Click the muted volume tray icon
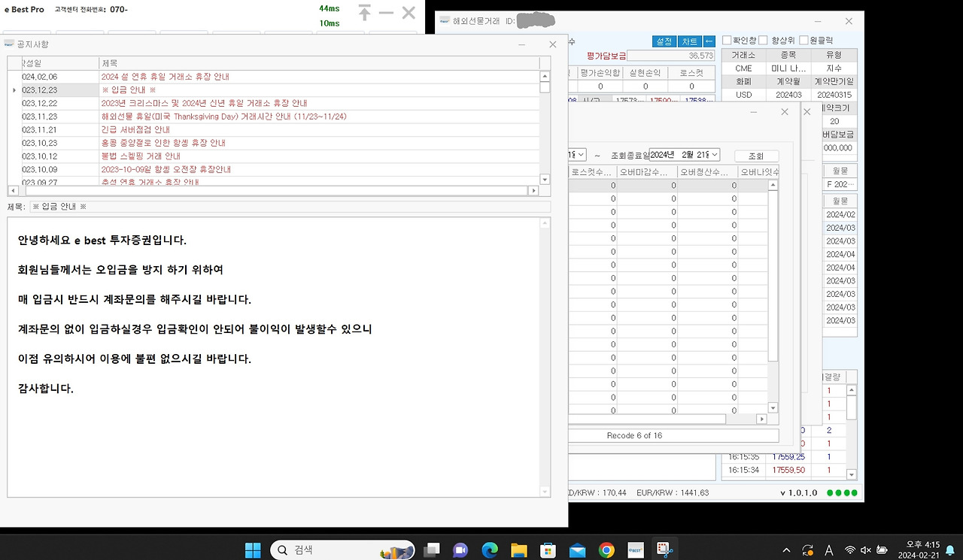Screen dimensions: 963x560 [x=866, y=550]
